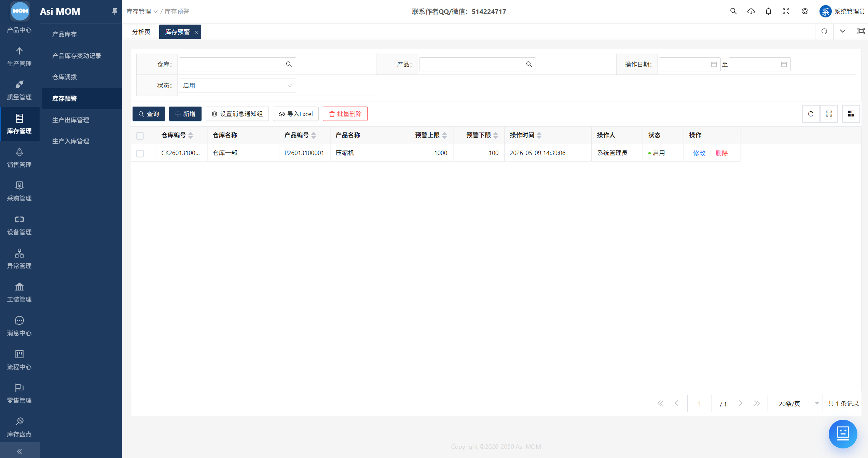Open 零售管理 in the left rail
This screenshot has width=868, height=458.
point(19,393)
